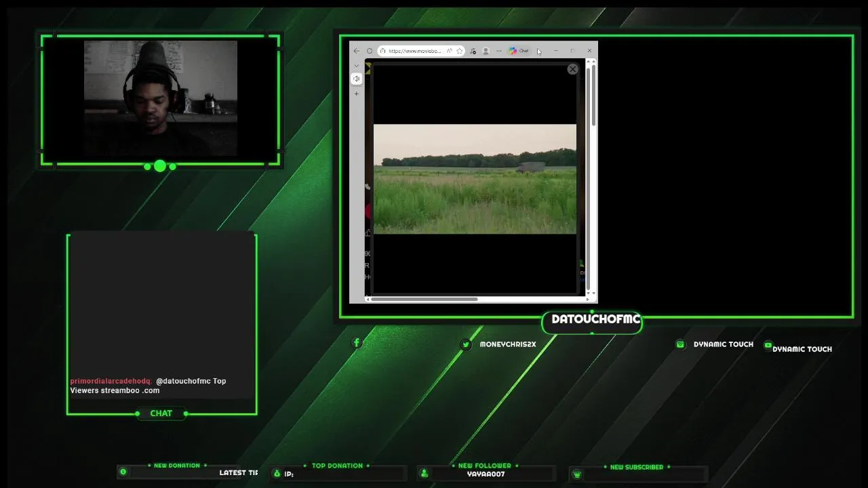Click the Twitter icon near MONEYCHRIS2X
The height and width of the screenshot is (488, 868).
coord(465,344)
